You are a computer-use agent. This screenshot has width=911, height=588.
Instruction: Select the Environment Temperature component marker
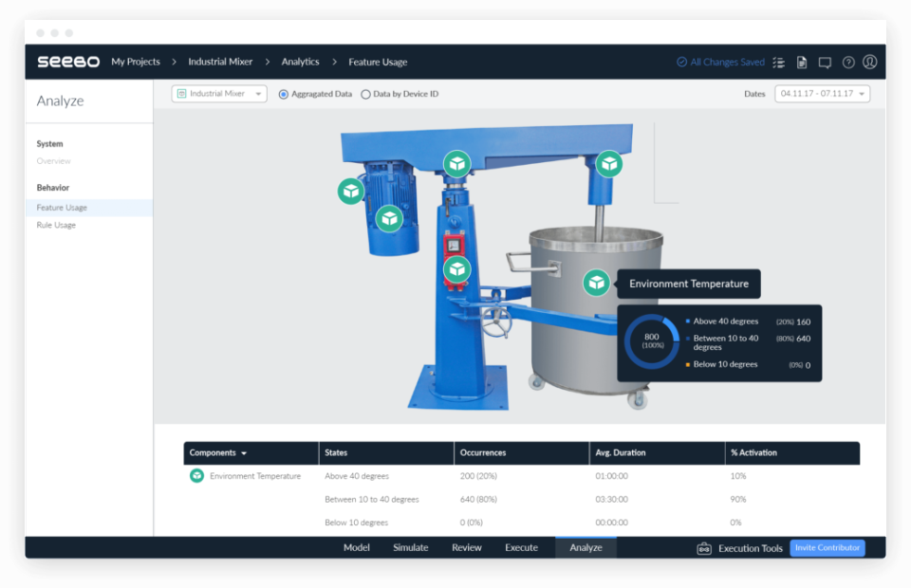pyautogui.click(x=596, y=283)
